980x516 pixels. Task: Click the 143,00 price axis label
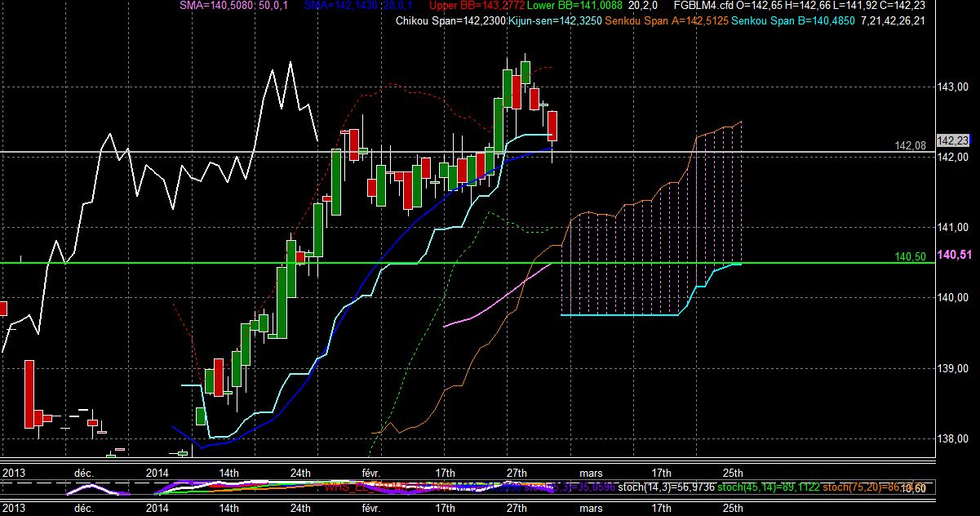954,87
